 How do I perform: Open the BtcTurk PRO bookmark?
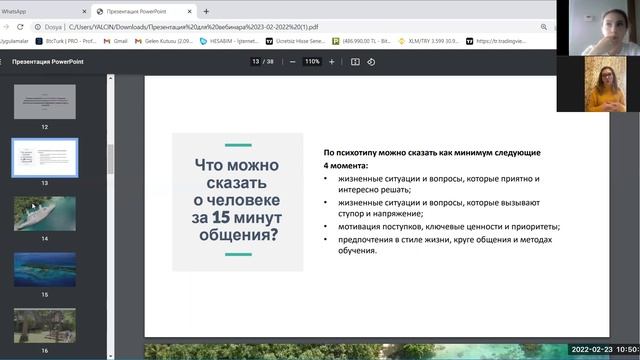click(x=65, y=41)
